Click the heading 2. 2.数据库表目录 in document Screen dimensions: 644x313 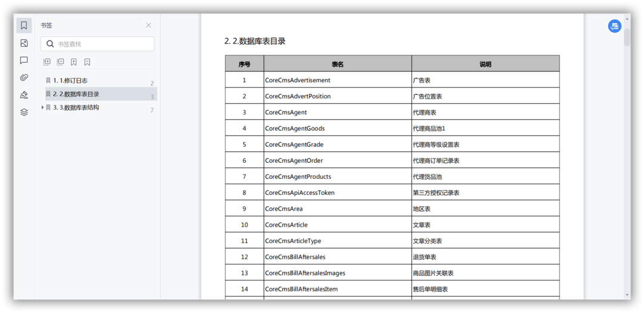(255, 41)
